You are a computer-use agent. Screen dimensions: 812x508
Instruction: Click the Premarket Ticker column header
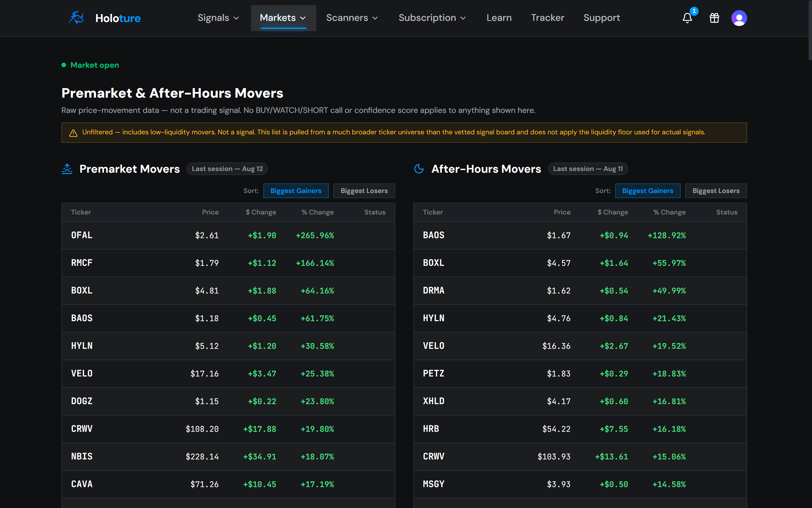pyautogui.click(x=81, y=212)
